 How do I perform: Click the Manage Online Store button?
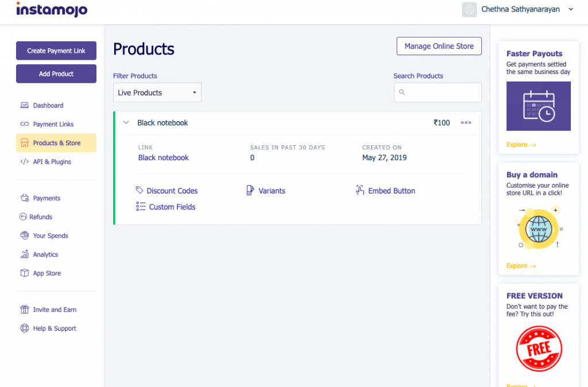click(439, 47)
